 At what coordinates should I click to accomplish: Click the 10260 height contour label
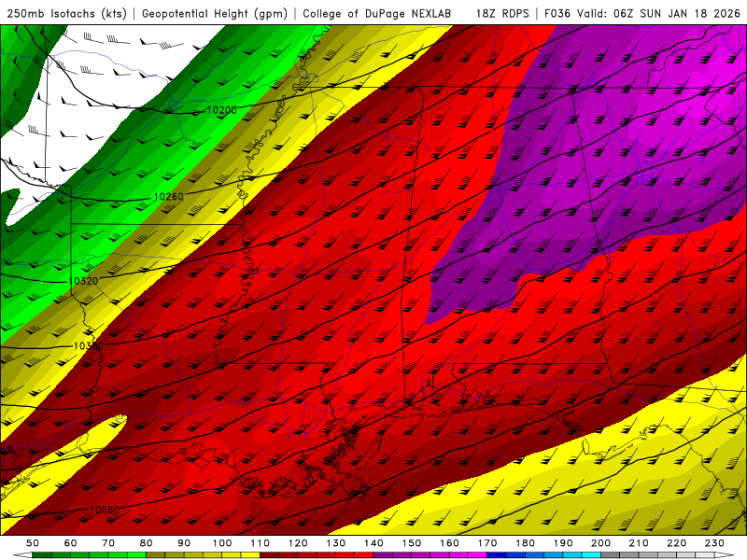pos(169,196)
